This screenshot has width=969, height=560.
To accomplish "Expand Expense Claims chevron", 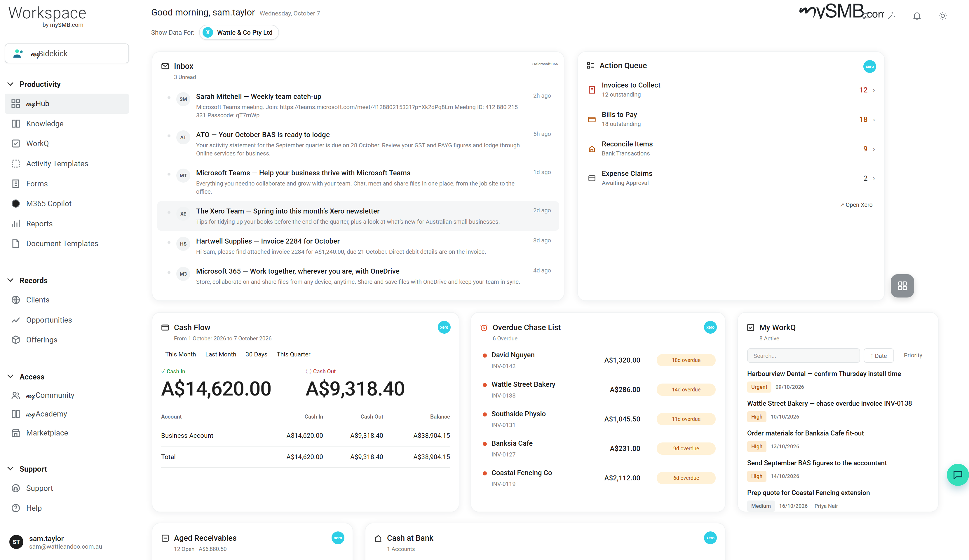I will pyautogui.click(x=874, y=179).
